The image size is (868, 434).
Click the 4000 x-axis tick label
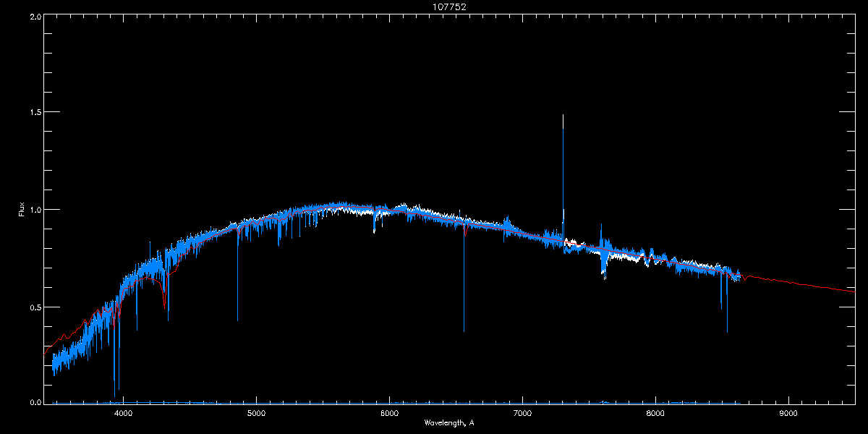pos(123,414)
